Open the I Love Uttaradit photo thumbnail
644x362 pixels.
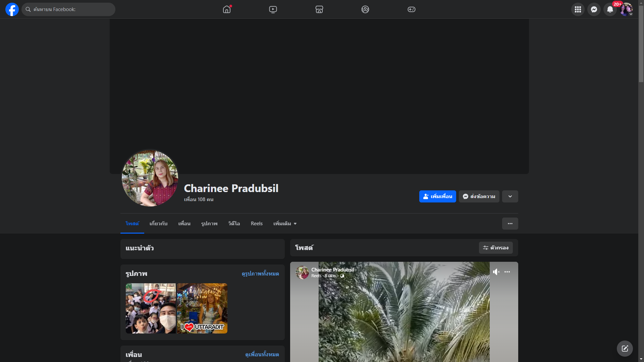coord(202,308)
